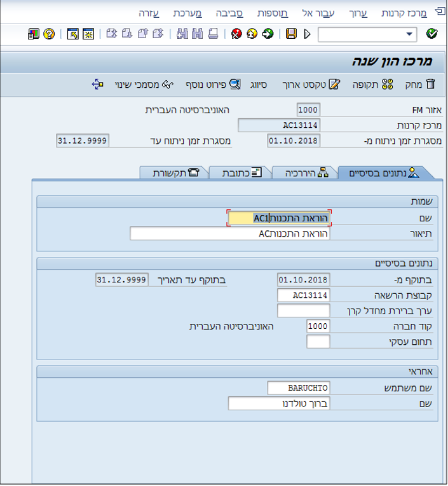Click the green checkmark Enter icon
Image resolution: width=448 pixels, height=486 pixels.
[431, 34]
